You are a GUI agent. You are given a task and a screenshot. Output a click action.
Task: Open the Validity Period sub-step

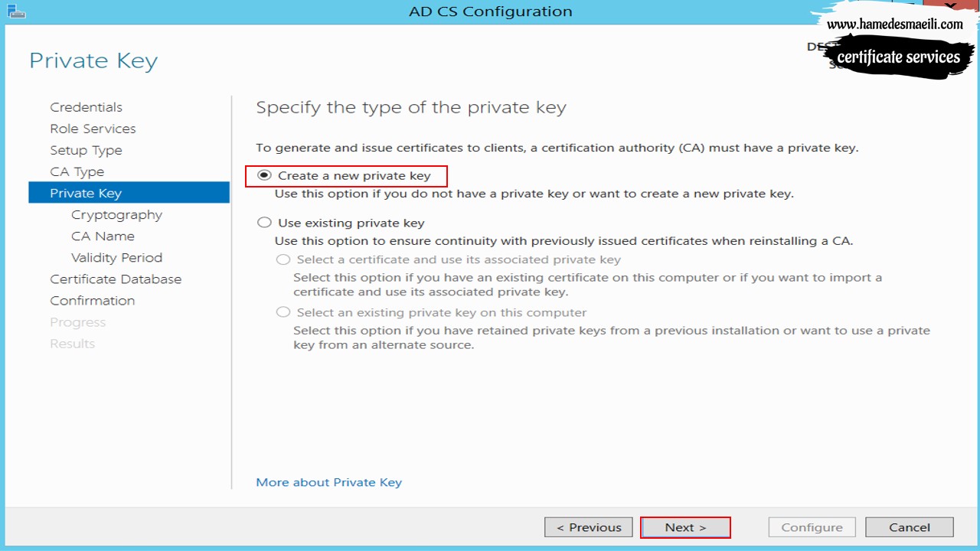coord(116,258)
